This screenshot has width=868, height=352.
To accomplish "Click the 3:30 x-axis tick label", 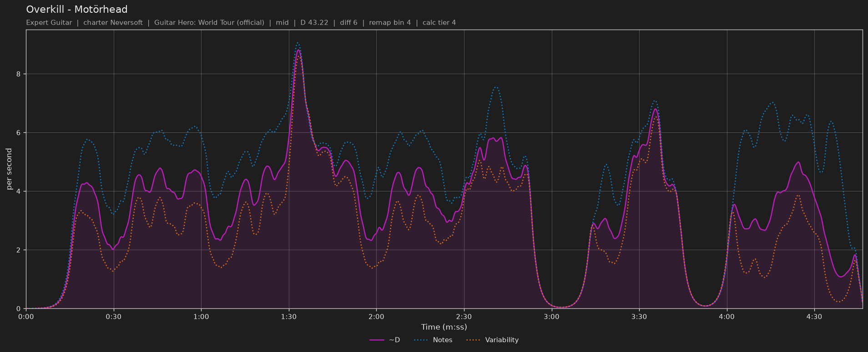I will pos(639,317).
